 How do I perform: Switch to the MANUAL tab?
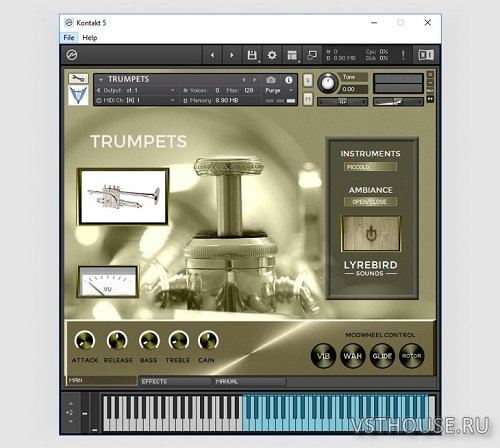249,381
